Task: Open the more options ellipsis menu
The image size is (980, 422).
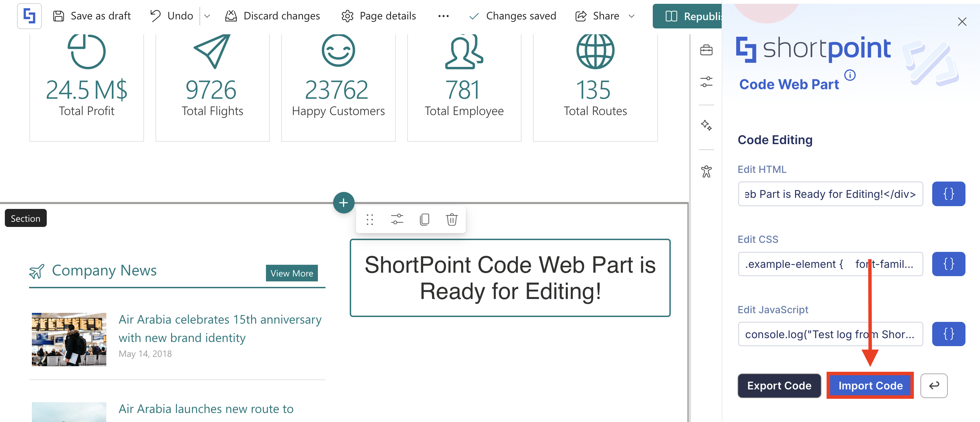Action: 443,16
